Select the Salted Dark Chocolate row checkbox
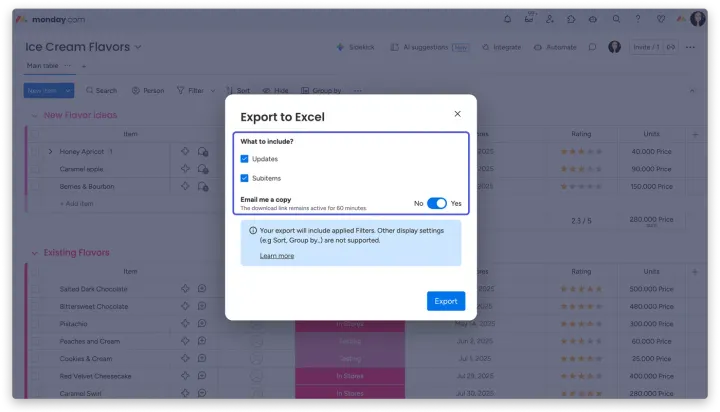Screen dimensions: 720x412 coord(35,289)
